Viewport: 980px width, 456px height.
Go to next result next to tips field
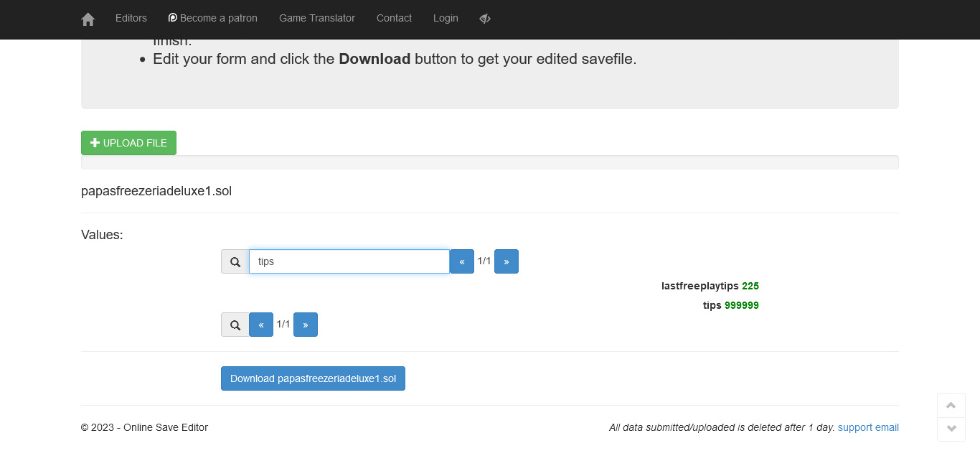click(507, 261)
